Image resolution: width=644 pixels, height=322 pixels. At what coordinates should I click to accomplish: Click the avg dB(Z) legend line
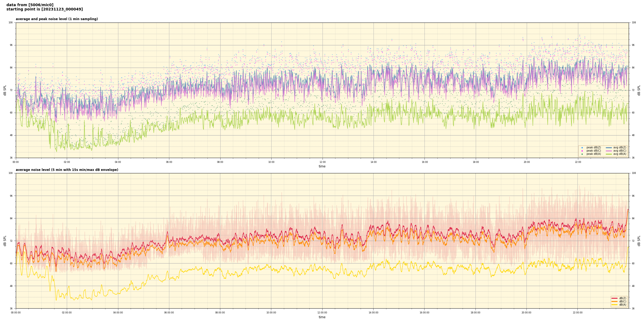tap(609, 148)
